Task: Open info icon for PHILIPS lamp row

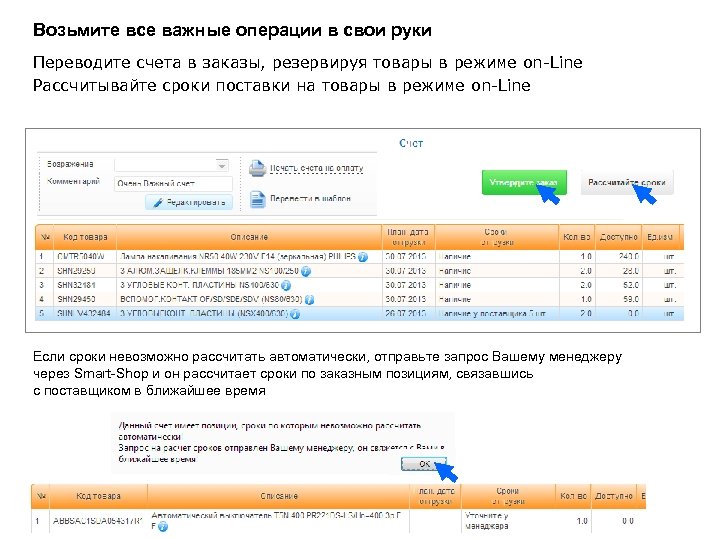Action: [x=363, y=257]
